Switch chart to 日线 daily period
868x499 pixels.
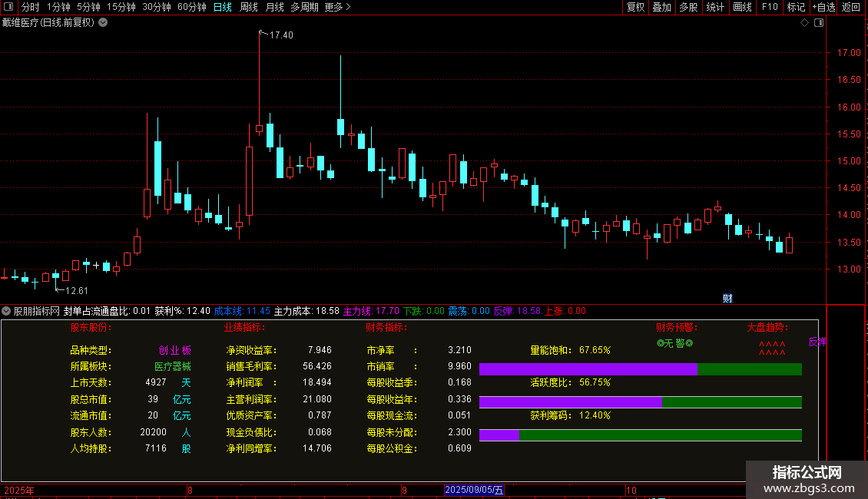coord(222,8)
